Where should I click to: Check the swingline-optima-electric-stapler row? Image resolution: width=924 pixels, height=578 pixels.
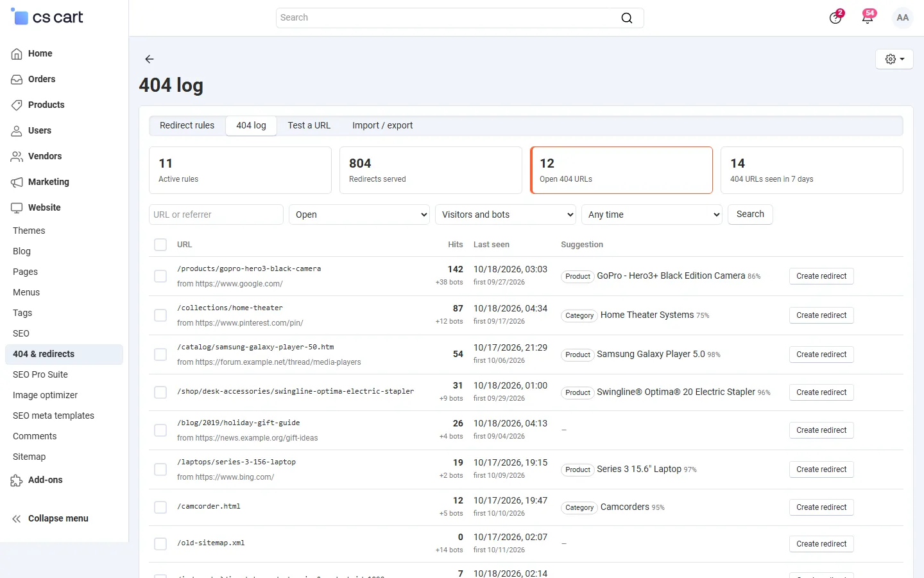[x=160, y=392]
